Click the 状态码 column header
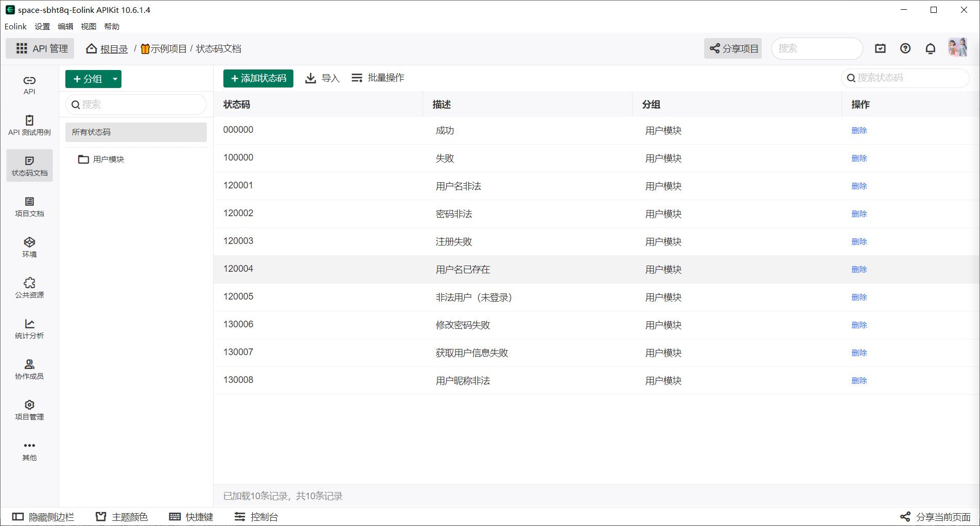980x526 pixels. click(237, 104)
